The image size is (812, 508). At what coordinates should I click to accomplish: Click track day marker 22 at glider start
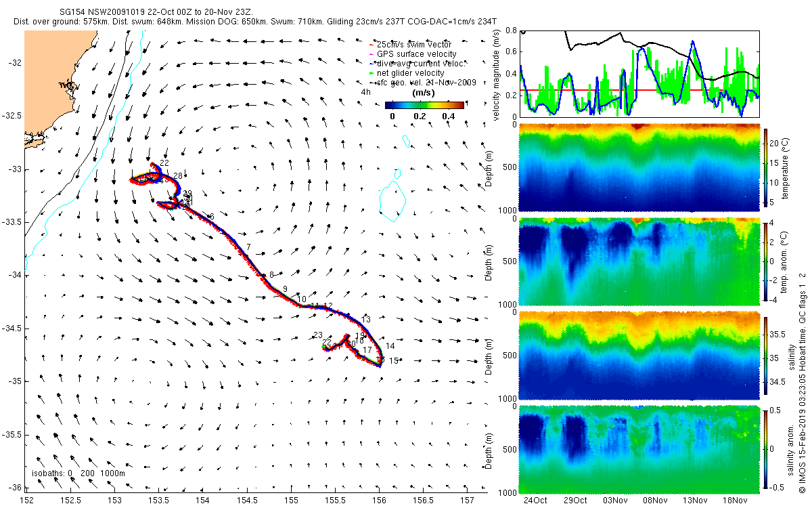pyautogui.click(x=164, y=164)
